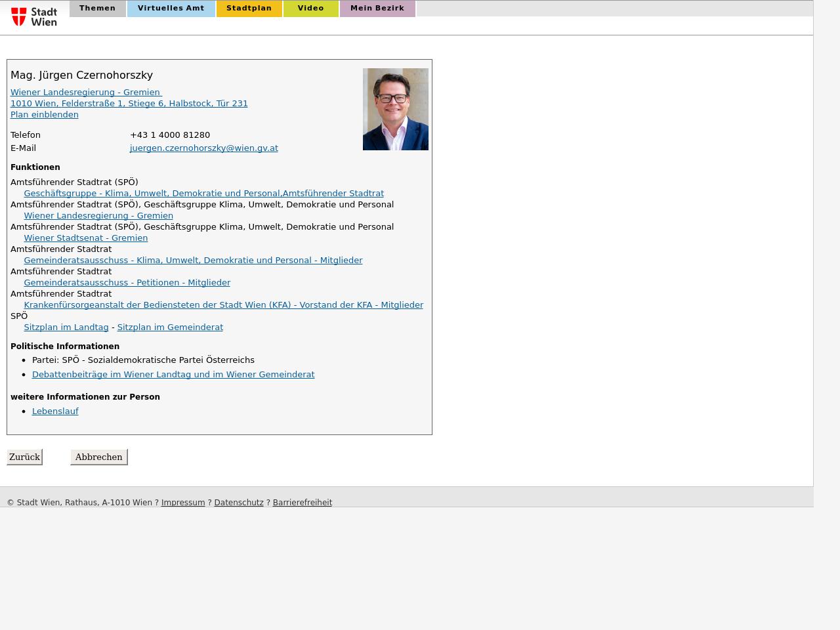Open the Themen tab
The image size is (840, 630).
click(x=97, y=9)
